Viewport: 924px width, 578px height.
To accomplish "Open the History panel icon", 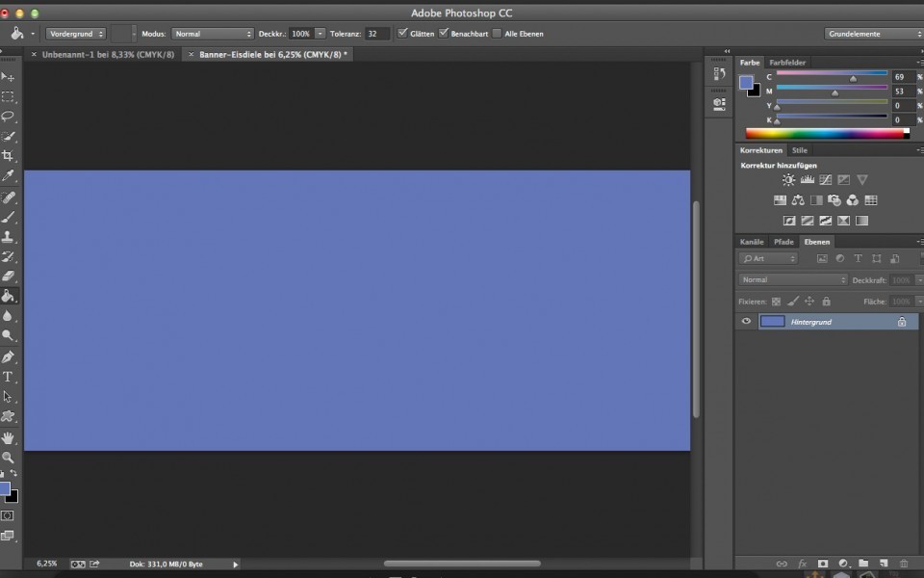I will coord(719,74).
